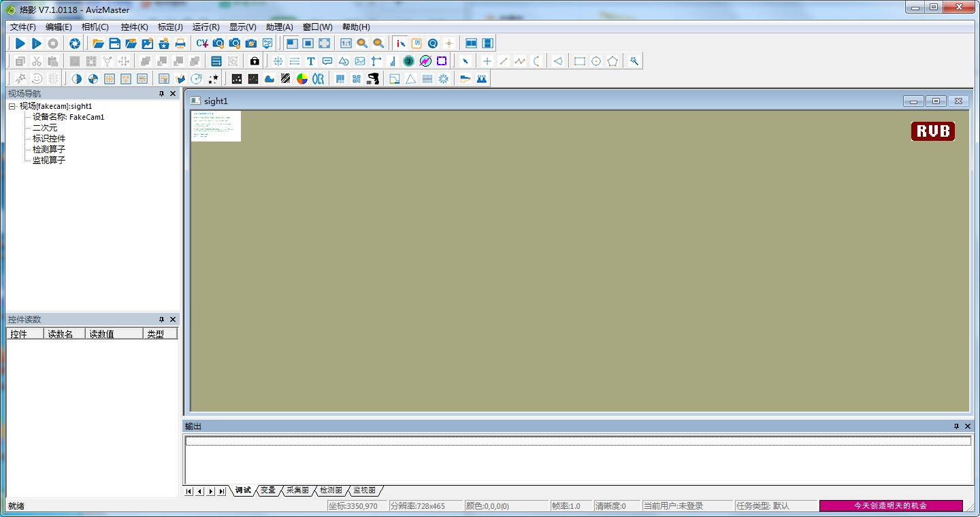980x517 pixels.
Task: Select 设备名称: FakeCam1 tree item
Action: tap(68, 117)
